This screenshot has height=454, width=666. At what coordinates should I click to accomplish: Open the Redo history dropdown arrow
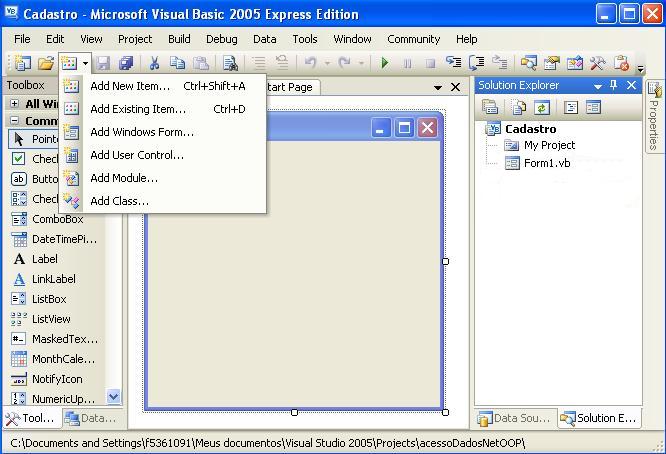pyautogui.click(x=361, y=63)
